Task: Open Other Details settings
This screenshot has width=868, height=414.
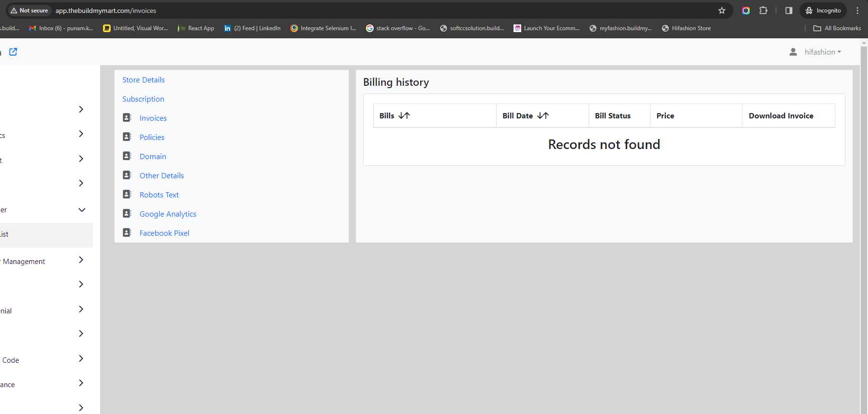Action: point(161,175)
